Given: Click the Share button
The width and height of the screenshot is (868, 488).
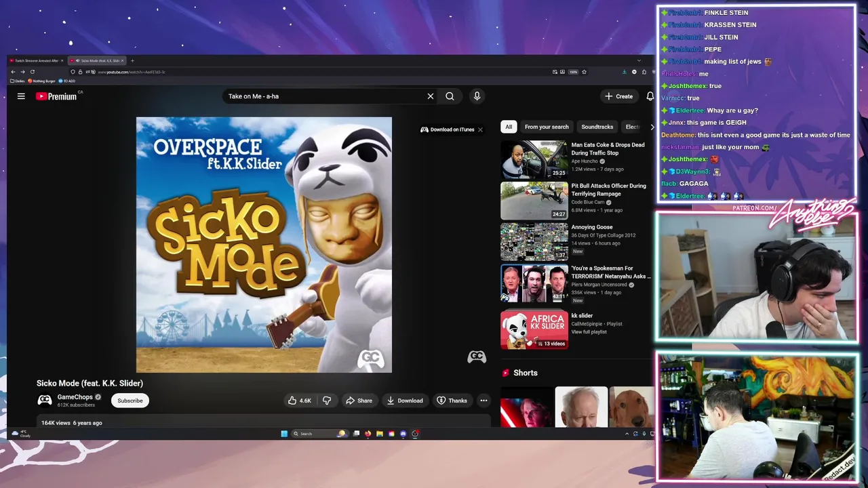Looking at the screenshot, I should pyautogui.click(x=359, y=401).
